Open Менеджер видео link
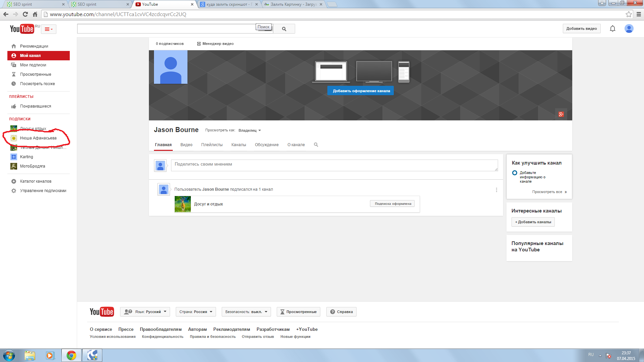This screenshot has width=644, height=362. click(215, 44)
